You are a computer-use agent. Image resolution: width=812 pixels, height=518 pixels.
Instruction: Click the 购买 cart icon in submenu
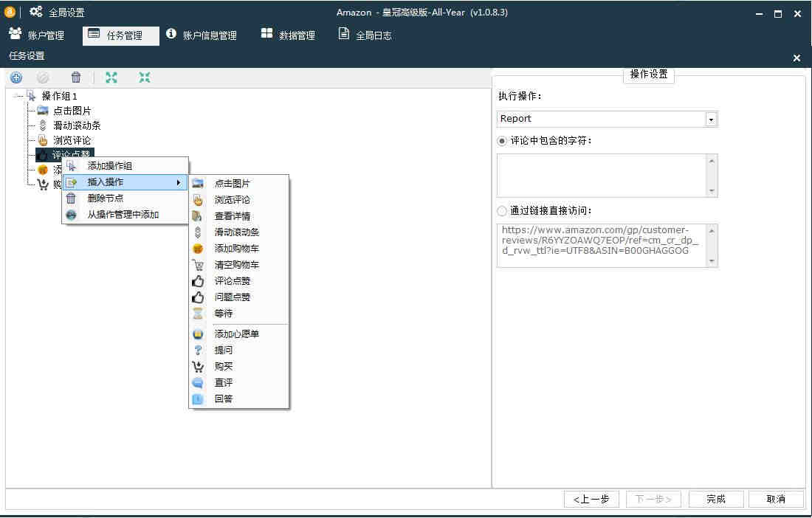coord(198,367)
